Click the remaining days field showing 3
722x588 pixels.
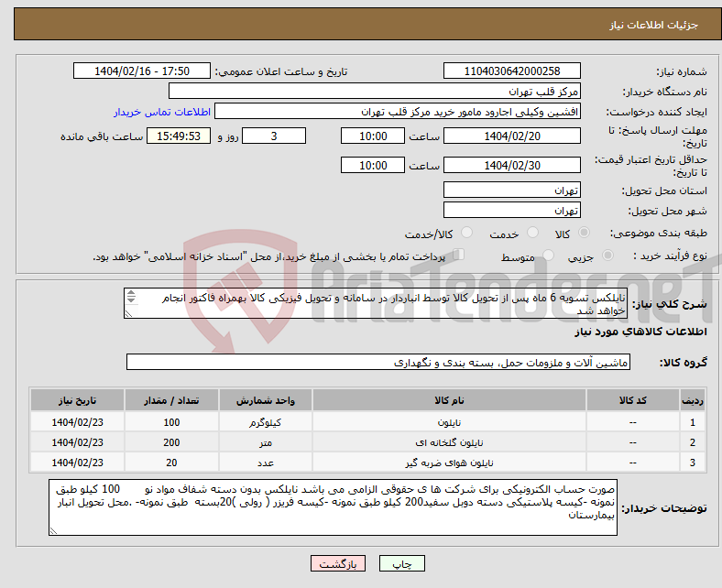[x=274, y=136]
